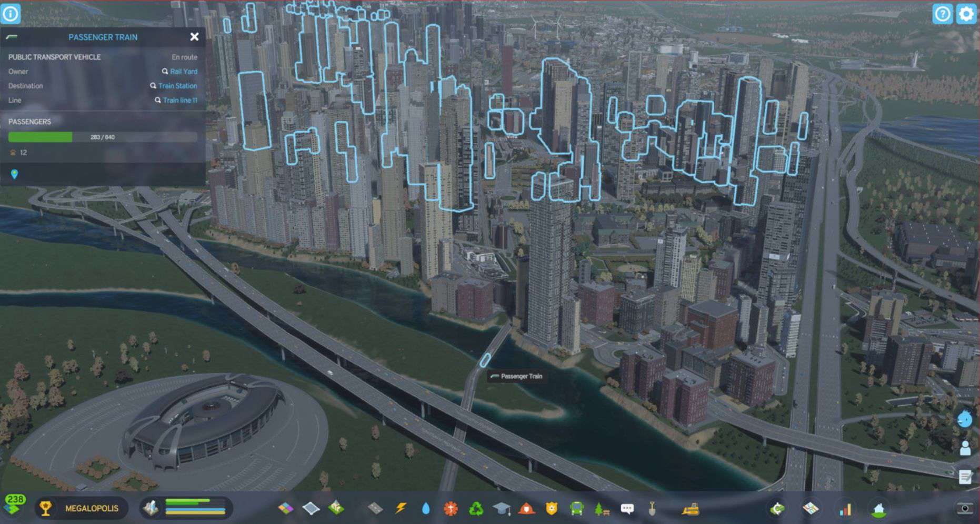Open the Map Tiles panel

click(811, 508)
